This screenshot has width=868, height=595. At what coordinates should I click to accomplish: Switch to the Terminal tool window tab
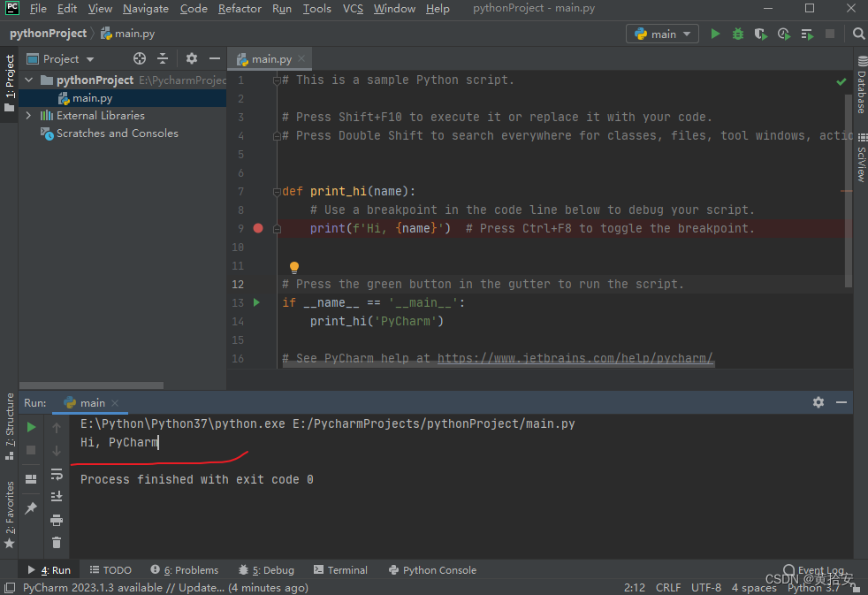pos(340,570)
